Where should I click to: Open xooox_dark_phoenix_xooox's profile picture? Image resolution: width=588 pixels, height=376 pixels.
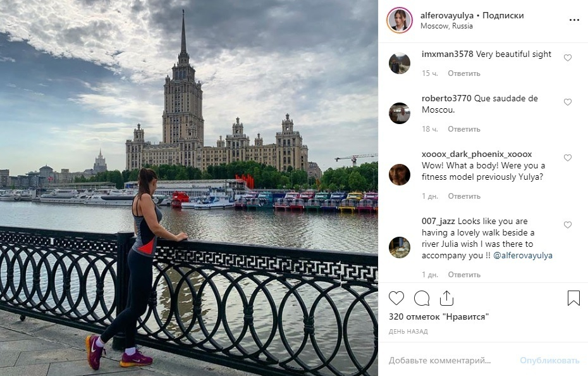(x=400, y=175)
